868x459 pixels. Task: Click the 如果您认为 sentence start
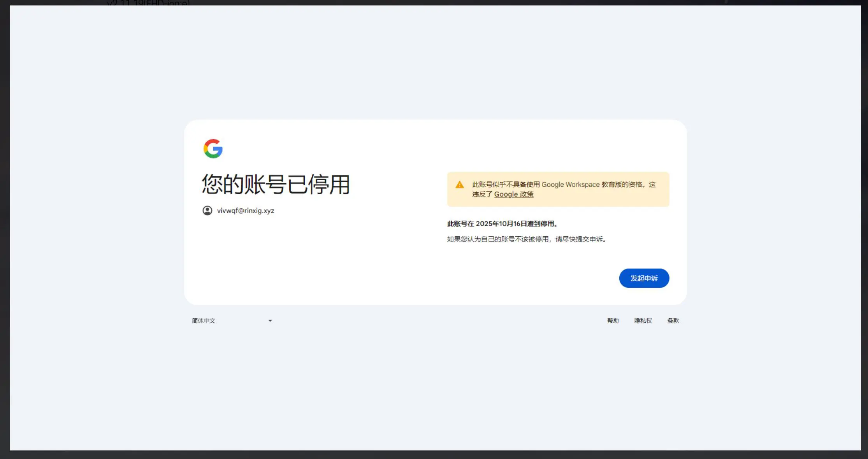coord(463,239)
